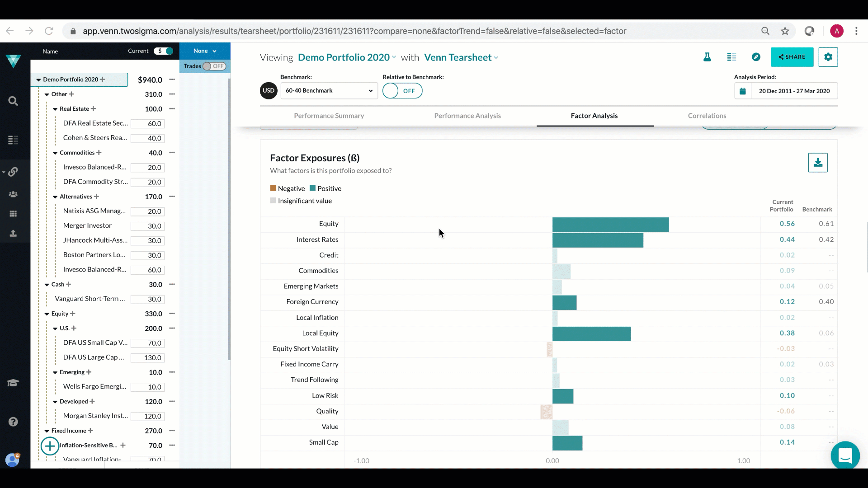Open the browser profile avatar A
The height and width of the screenshot is (488, 868).
[837, 31]
